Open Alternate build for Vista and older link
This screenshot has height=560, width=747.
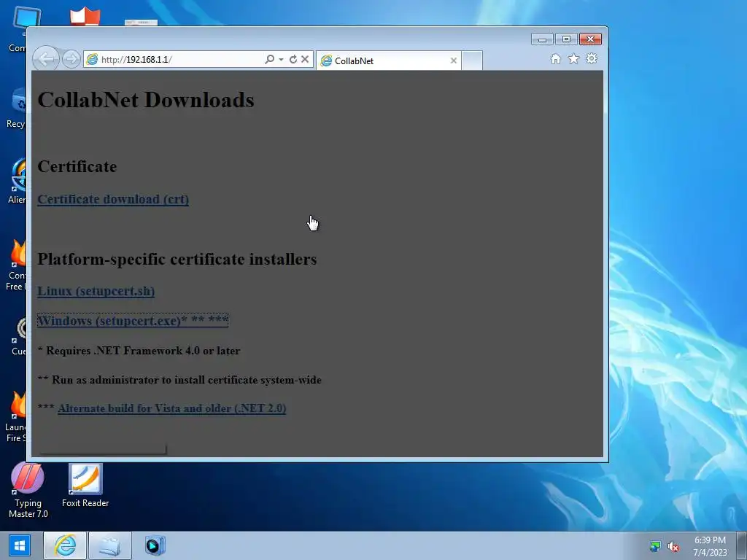point(172,408)
